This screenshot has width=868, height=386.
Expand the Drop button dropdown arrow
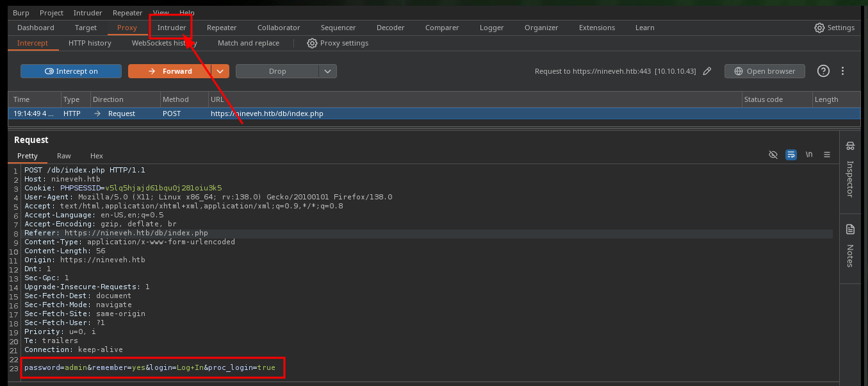(327, 71)
